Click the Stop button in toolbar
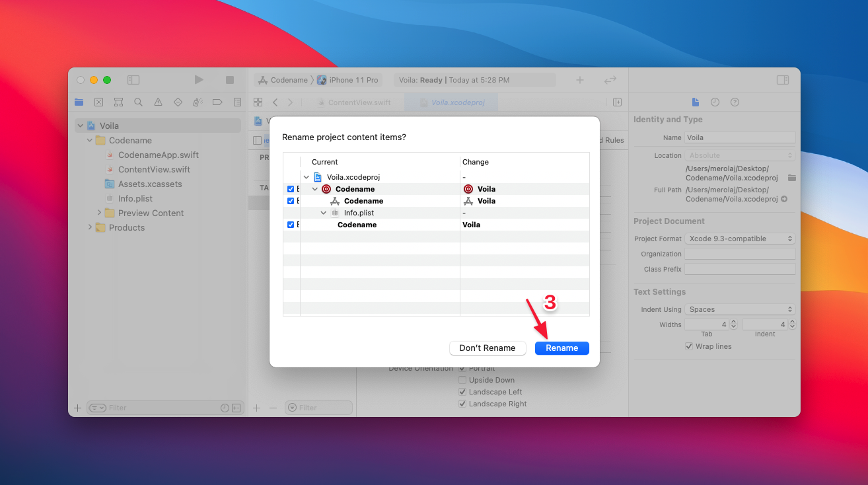Screen dimensions: 868x485 click(230, 80)
